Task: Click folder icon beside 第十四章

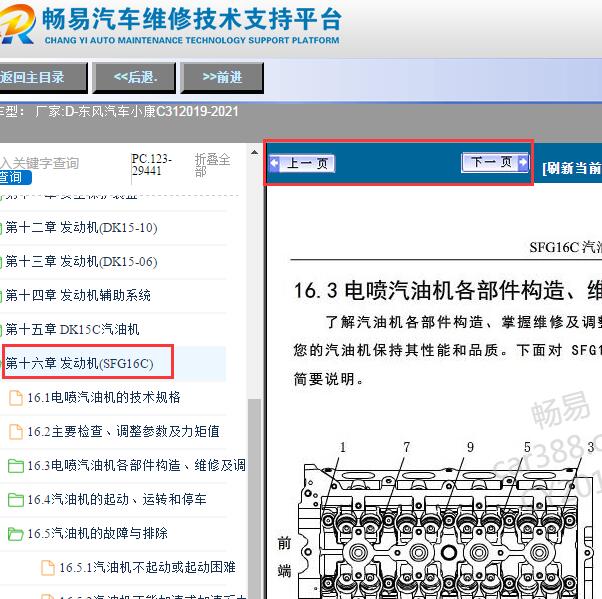Action: [1, 296]
